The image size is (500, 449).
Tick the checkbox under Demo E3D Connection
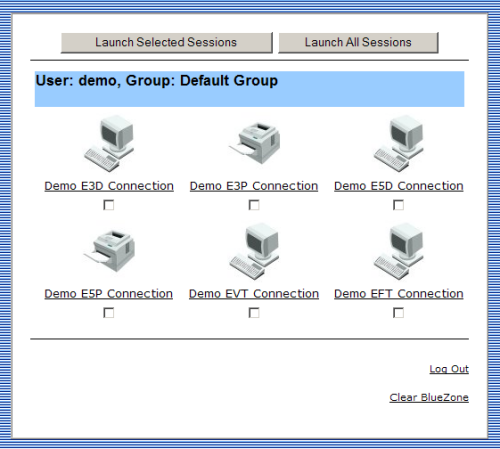click(x=109, y=205)
